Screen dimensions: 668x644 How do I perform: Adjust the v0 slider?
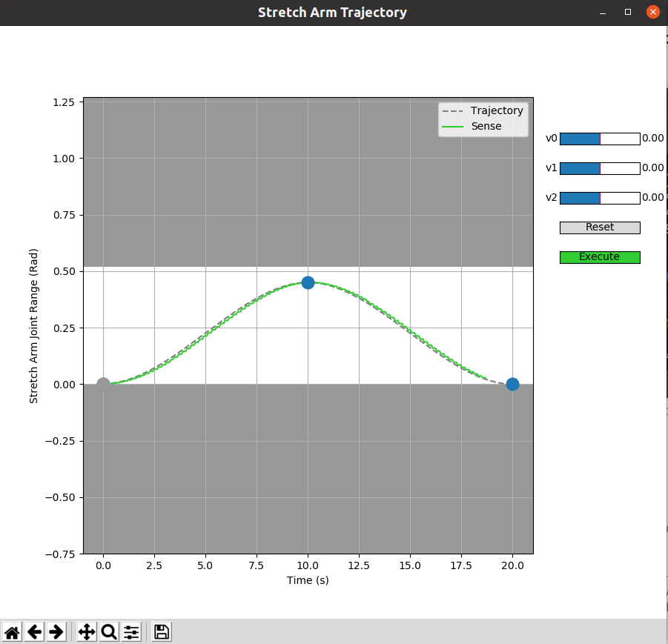tap(600, 139)
